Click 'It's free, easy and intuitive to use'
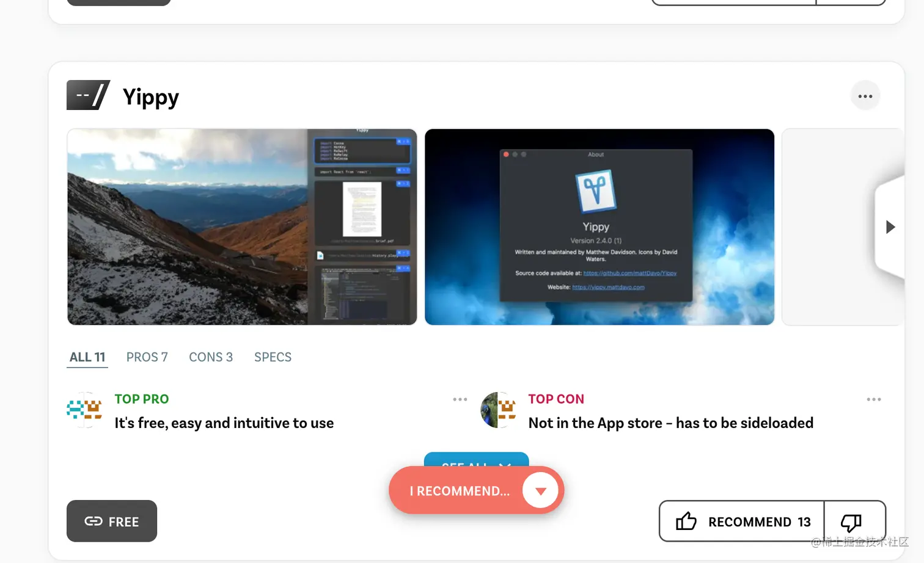This screenshot has width=924, height=563. tap(224, 423)
